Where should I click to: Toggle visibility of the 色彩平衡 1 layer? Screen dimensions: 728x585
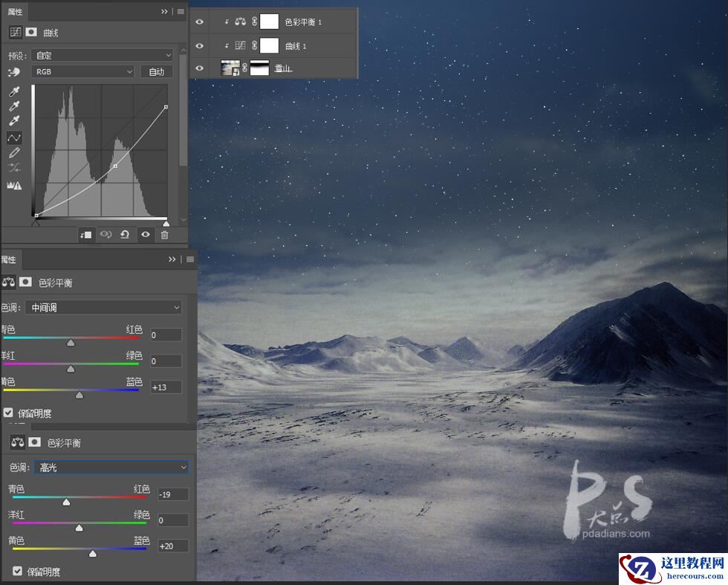199,22
